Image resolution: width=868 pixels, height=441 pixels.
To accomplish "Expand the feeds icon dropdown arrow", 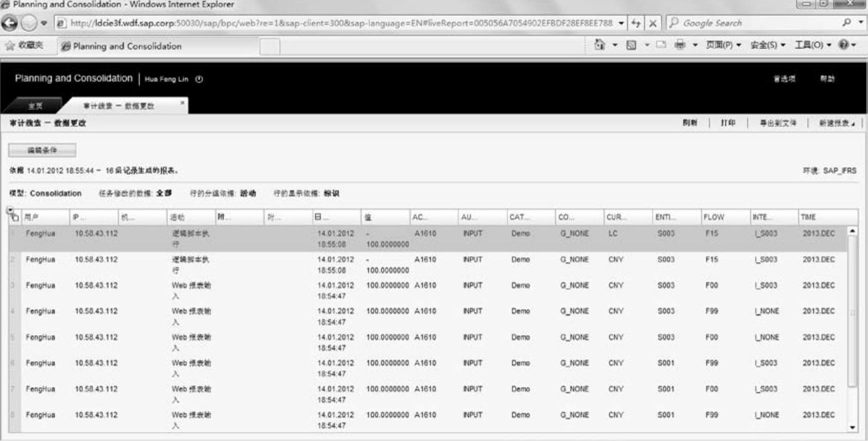I will pos(646,45).
